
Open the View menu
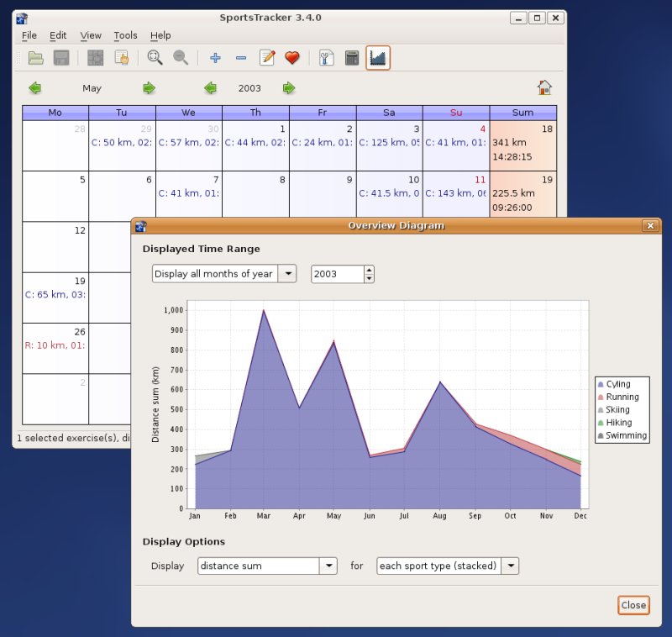click(x=91, y=35)
